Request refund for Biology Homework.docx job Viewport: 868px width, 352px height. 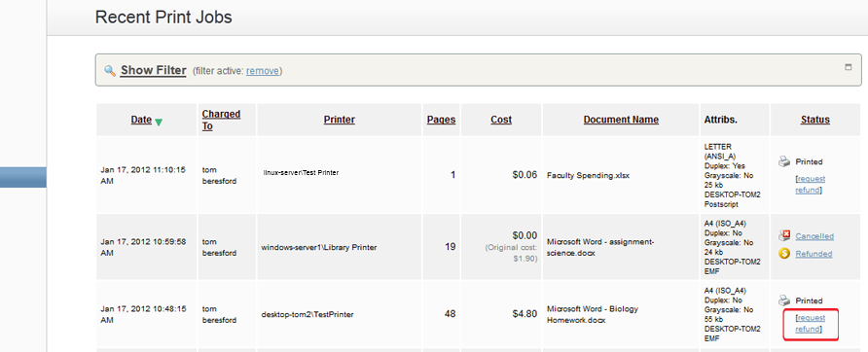point(810,323)
